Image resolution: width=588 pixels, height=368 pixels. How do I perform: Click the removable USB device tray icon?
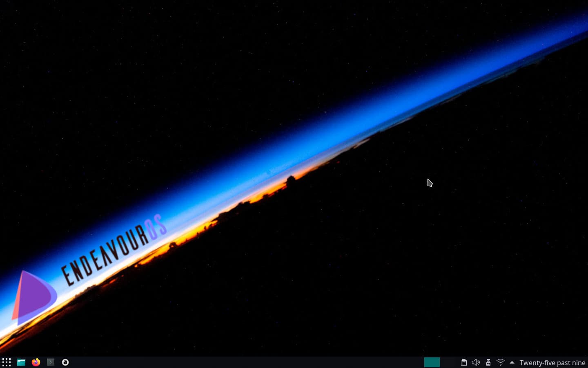pos(488,362)
